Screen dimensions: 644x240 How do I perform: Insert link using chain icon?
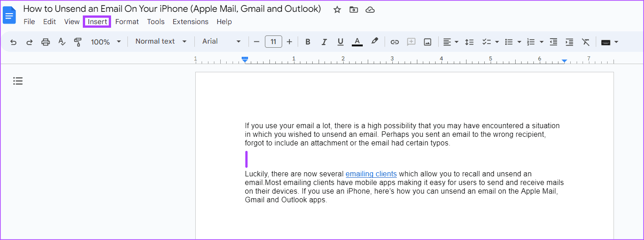(x=395, y=42)
